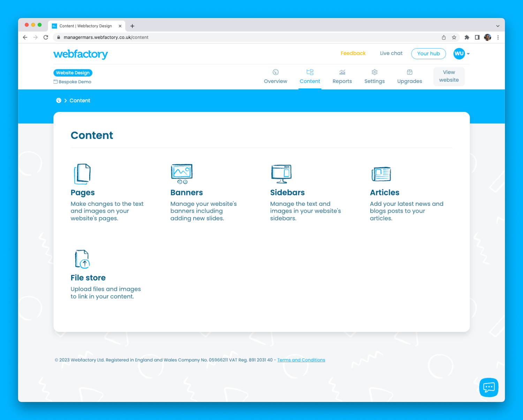The width and height of the screenshot is (523, 420).
Task: Click the breadcrumb home dashboard icon
Action: 59,101
